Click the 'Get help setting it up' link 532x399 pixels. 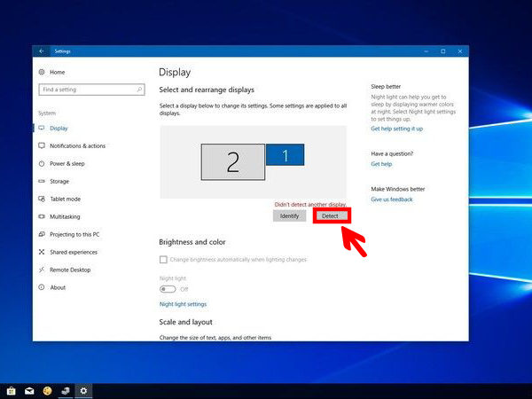[396, 129]
